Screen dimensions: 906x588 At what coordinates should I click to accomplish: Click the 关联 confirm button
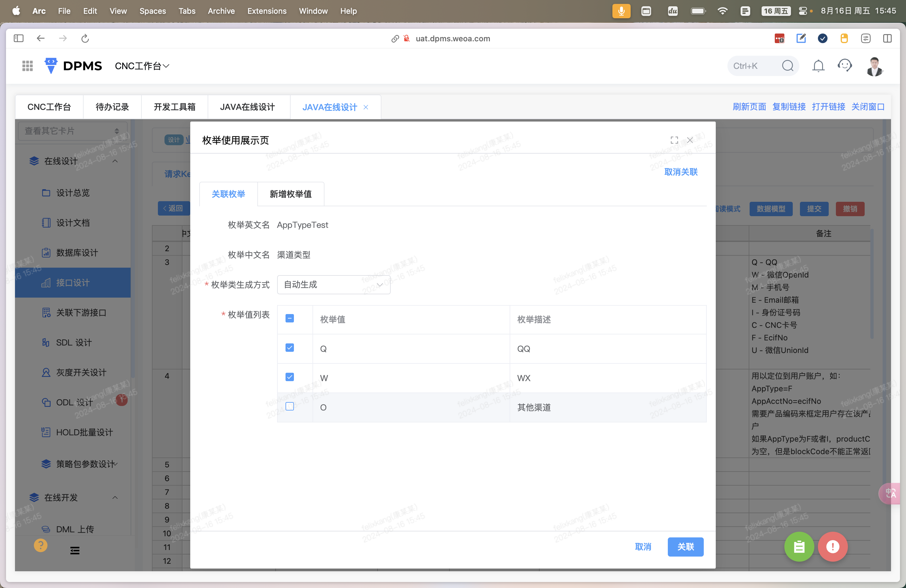click(x=685, y=547)
